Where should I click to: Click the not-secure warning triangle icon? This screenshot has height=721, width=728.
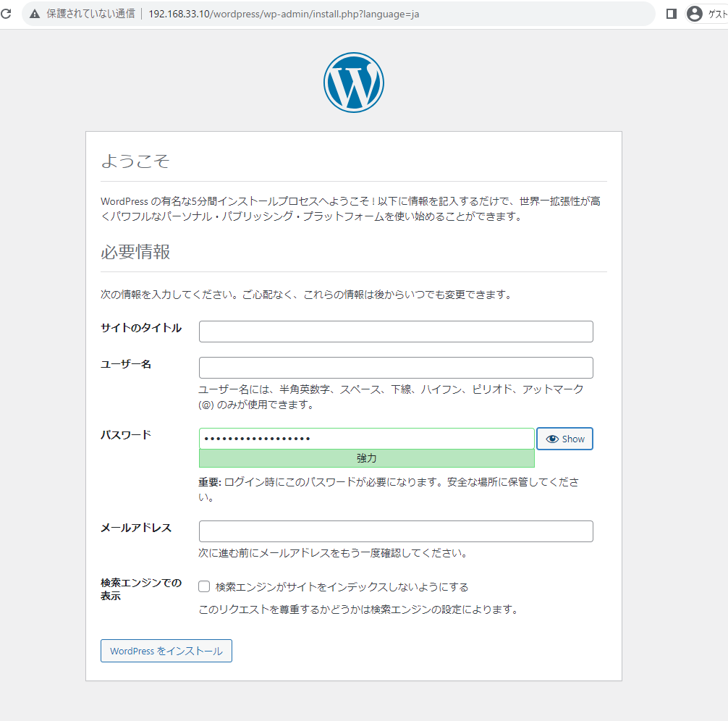tap(35, 14)
